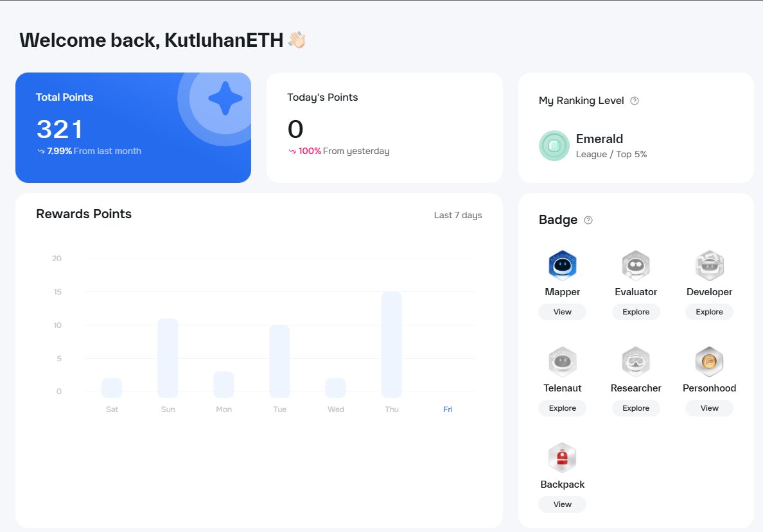Click the Mapper badge icon
The width and height of the screenshot is (763, 532).
click(x=563, y=266)
